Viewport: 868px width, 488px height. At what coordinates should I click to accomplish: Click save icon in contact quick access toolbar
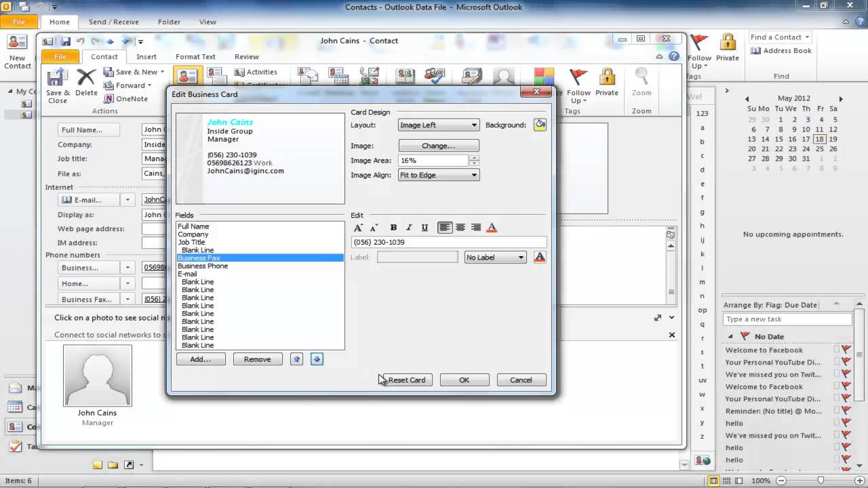(x=64, y=41)
